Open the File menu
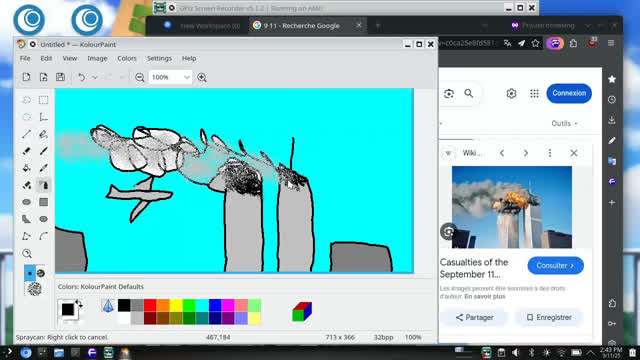 click(x=25, y=58)
